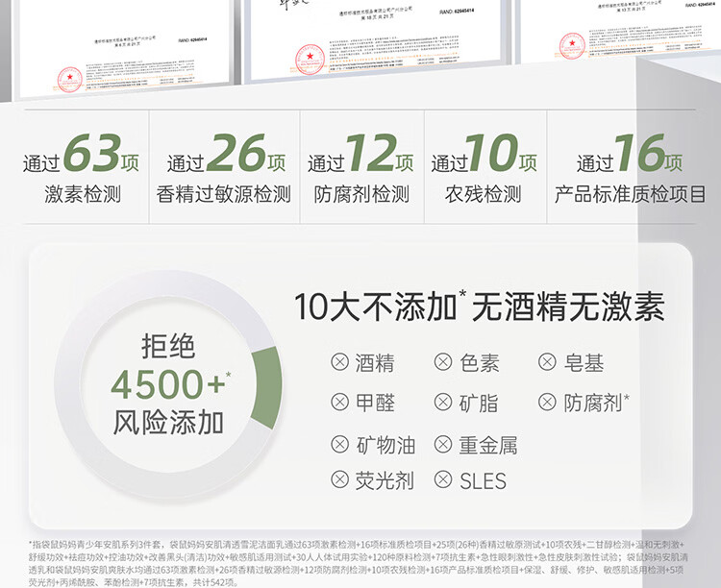Click the crossed-circle icon beside 酒精
Viewport: 721px width, 588px height.
(339, 362)
